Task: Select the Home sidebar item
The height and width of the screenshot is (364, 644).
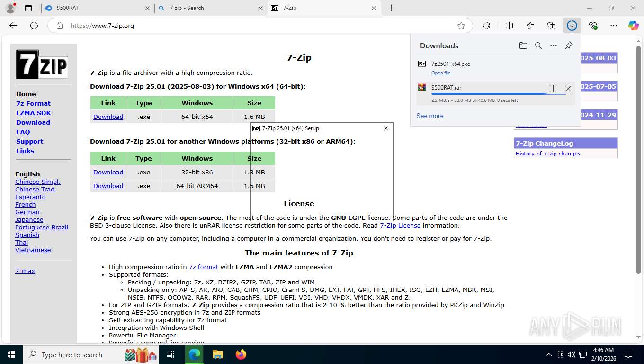Action: point(26,94)
